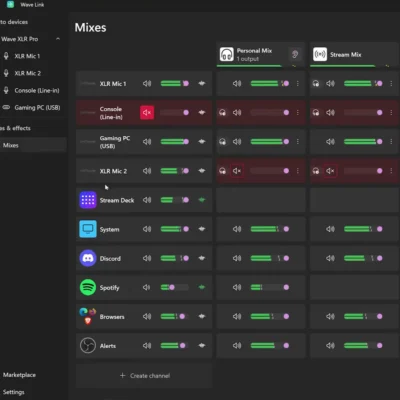Collapse the Wave XLR Pro device list
The image size is (400, 400).
58,39
